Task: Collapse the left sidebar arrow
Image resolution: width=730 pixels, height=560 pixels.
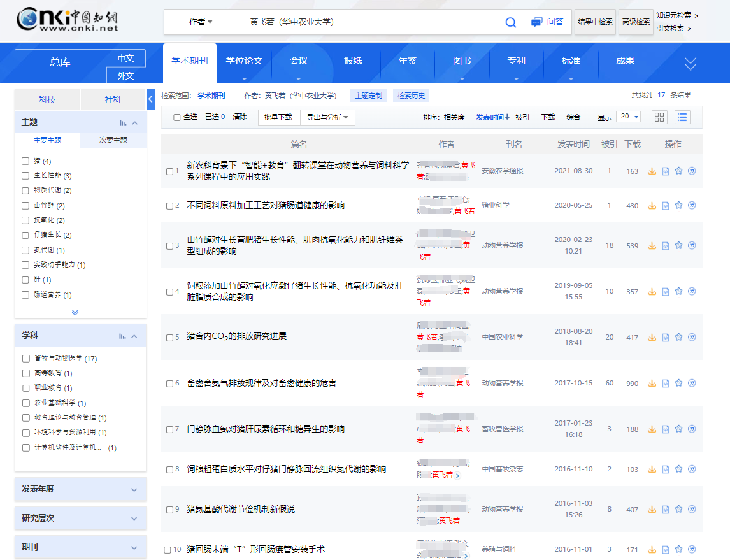Action: [150, 99]
